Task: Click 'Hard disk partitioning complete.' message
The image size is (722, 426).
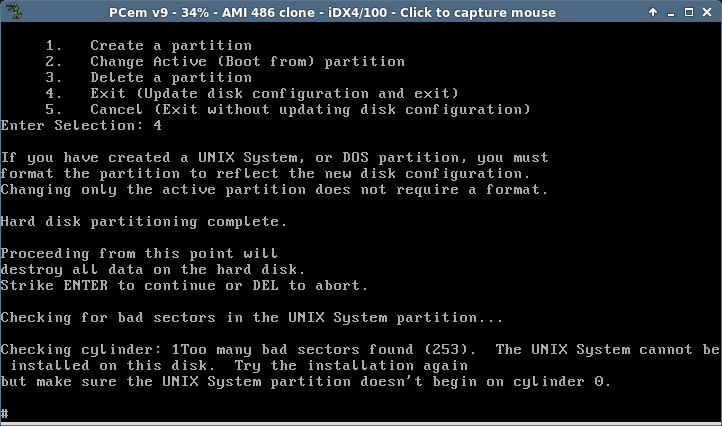Action: point(144,222)
